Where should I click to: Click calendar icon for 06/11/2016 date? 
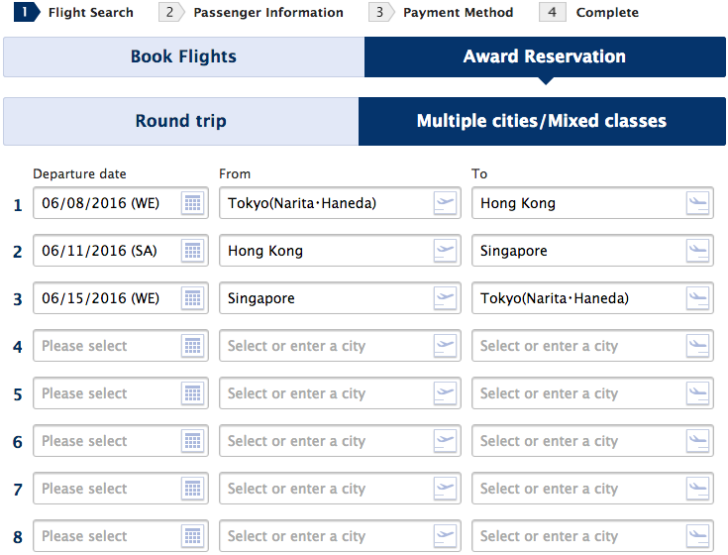(192, 251)
